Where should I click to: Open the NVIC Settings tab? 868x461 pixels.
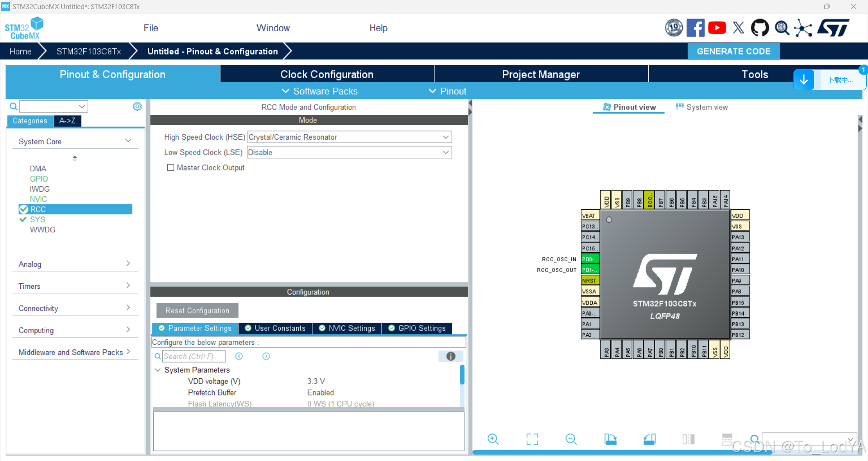pos(347,328)
